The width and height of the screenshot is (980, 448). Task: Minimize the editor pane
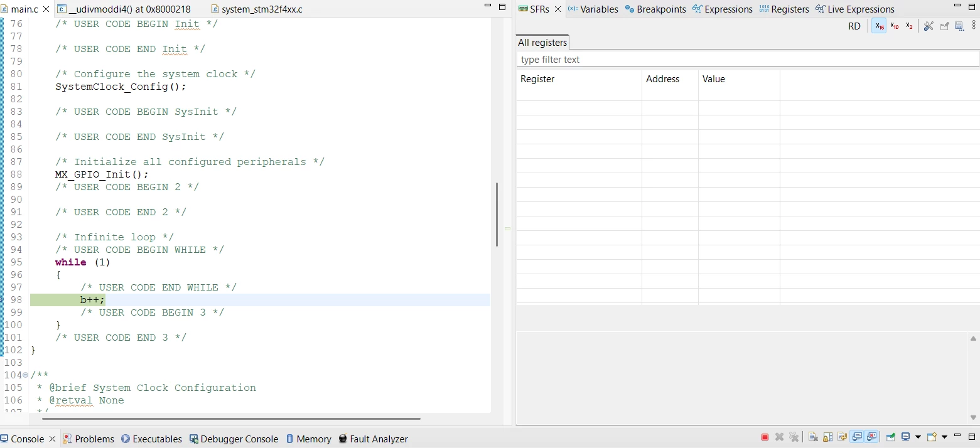click(x=488, y=6)
